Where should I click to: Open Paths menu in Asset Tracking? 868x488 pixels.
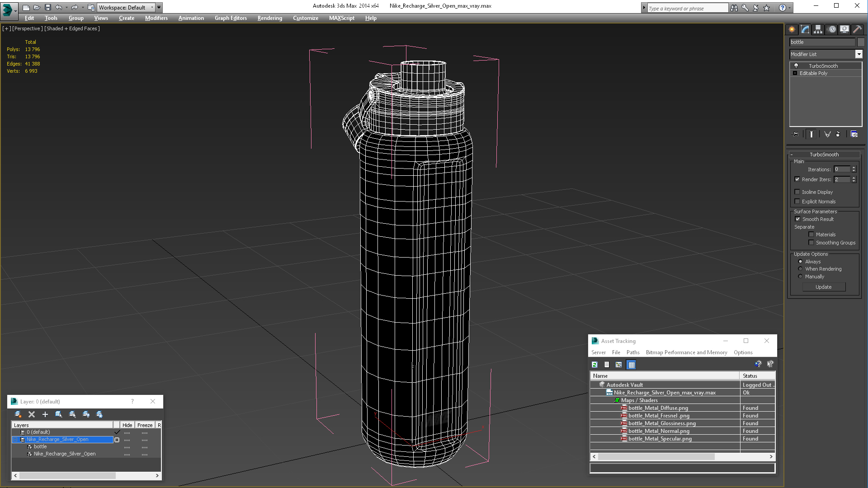(632, 352)
